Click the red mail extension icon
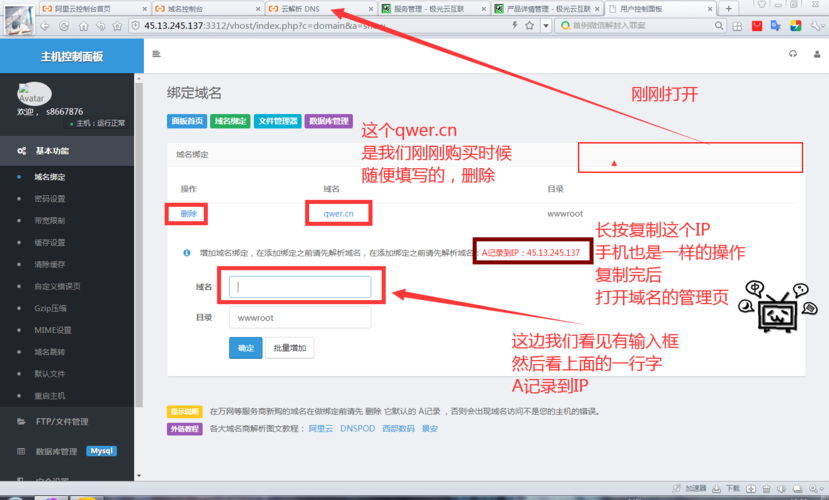This screenshot has width=829, height=500. click(x=757, y=25)
